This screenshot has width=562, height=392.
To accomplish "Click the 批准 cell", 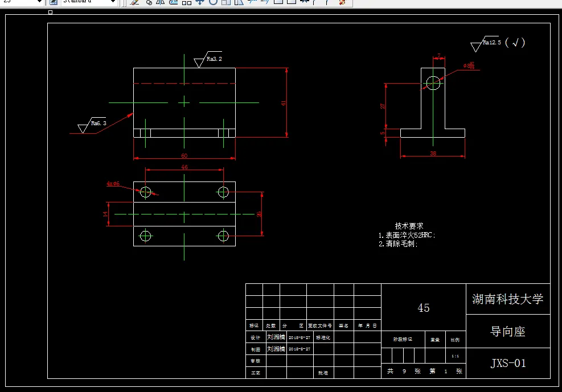I will tap(323, 373).
